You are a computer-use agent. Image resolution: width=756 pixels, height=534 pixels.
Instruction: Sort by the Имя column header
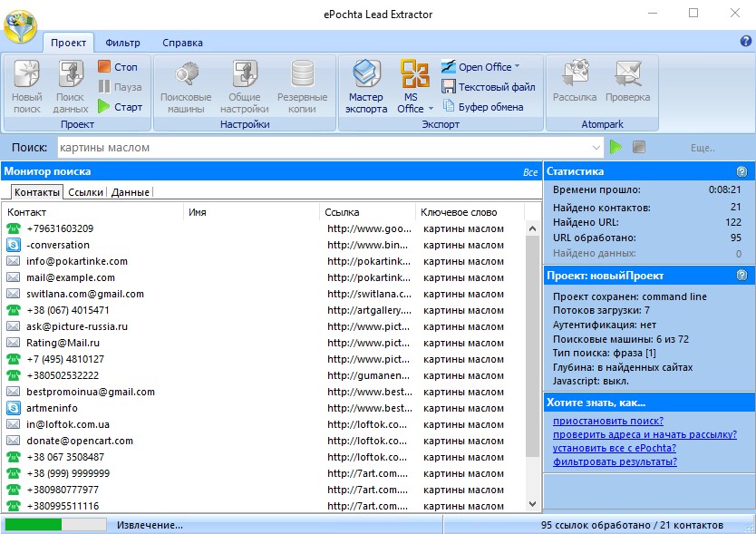tap(252, 212)
